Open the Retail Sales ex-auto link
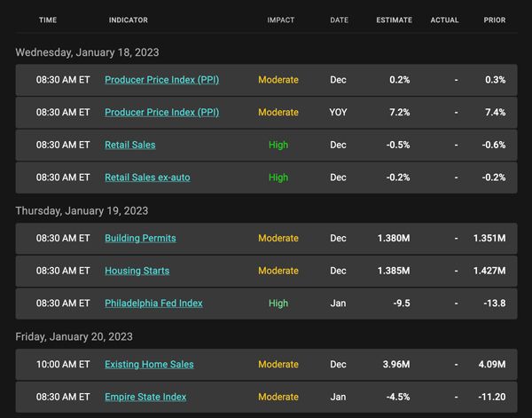This screenshot has width=532, height=418. tap(147, 177)
